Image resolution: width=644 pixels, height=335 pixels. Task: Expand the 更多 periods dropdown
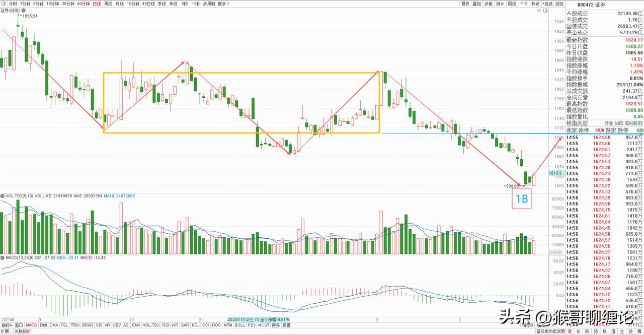coord(222,3)
